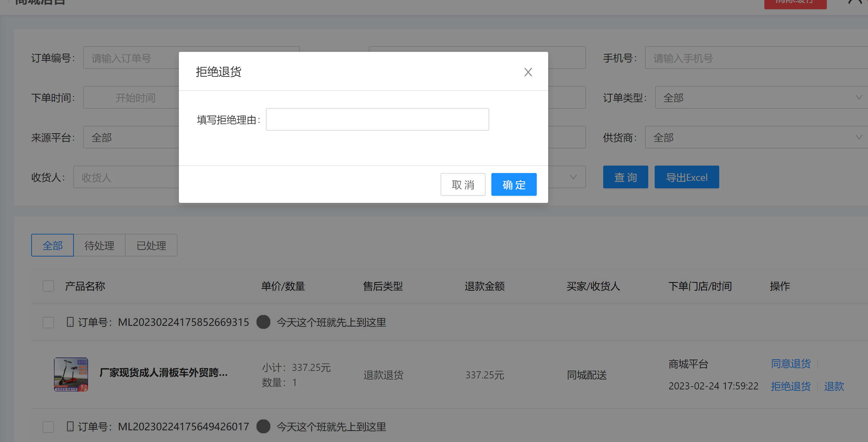Switch to the 已处理 tab
The image size is (868, 442).
[x=151, y=245]
